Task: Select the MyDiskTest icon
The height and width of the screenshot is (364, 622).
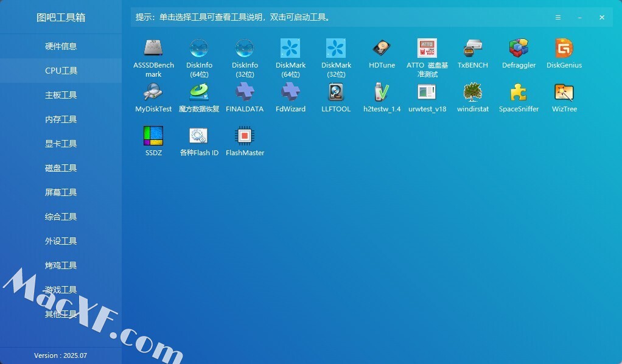Action: [153, 92]
